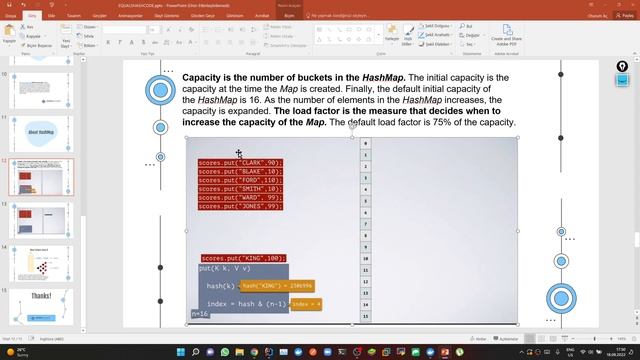Select slide 13 thumbnail

pos(41,220)
